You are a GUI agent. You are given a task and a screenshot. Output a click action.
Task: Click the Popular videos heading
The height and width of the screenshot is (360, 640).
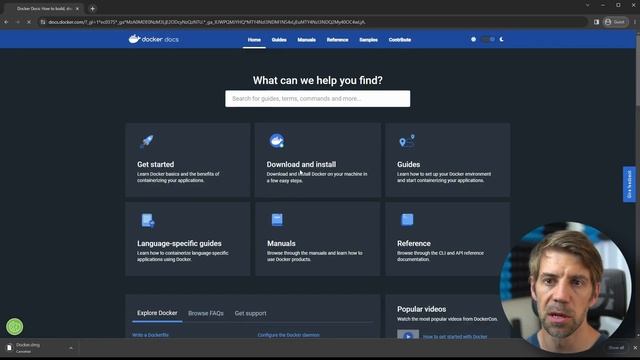point(422,309)
